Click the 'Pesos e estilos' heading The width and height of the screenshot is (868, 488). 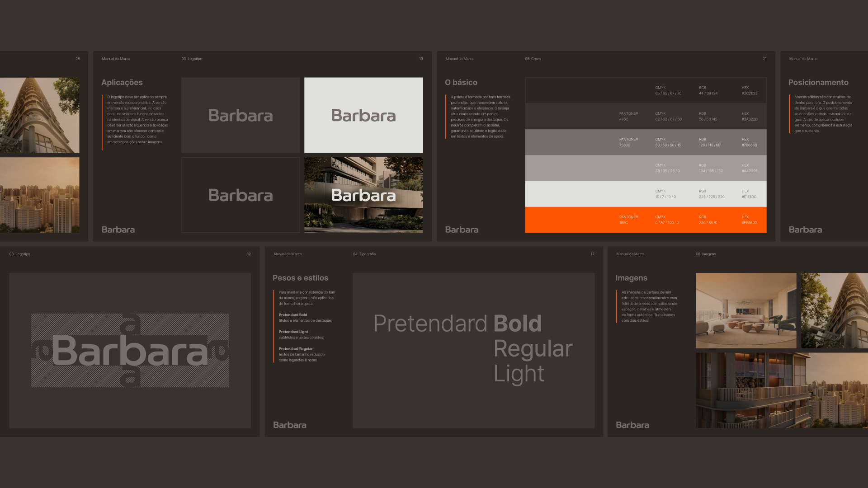coord(300,278)
